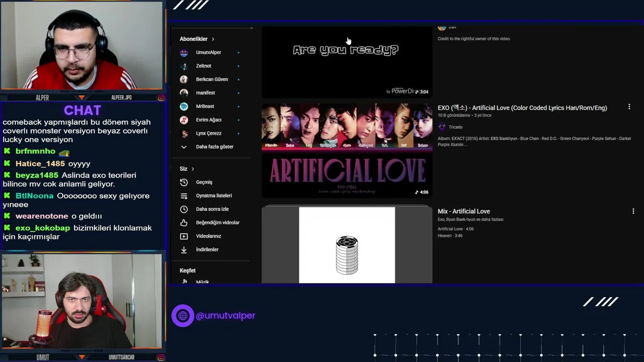The height and width of the screenshot is (362, 644).
Task: Click the Tricado channel avatar icon
Action: point(442,127)
